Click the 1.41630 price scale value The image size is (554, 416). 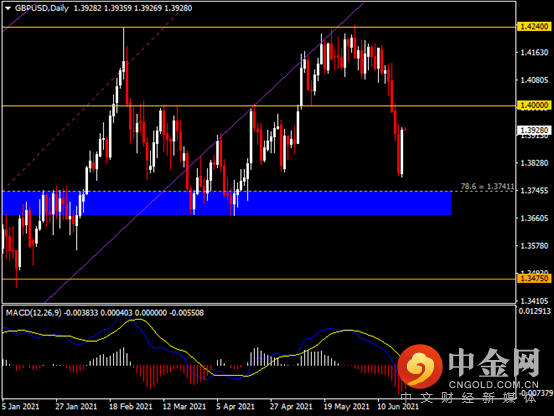(534, 53)
